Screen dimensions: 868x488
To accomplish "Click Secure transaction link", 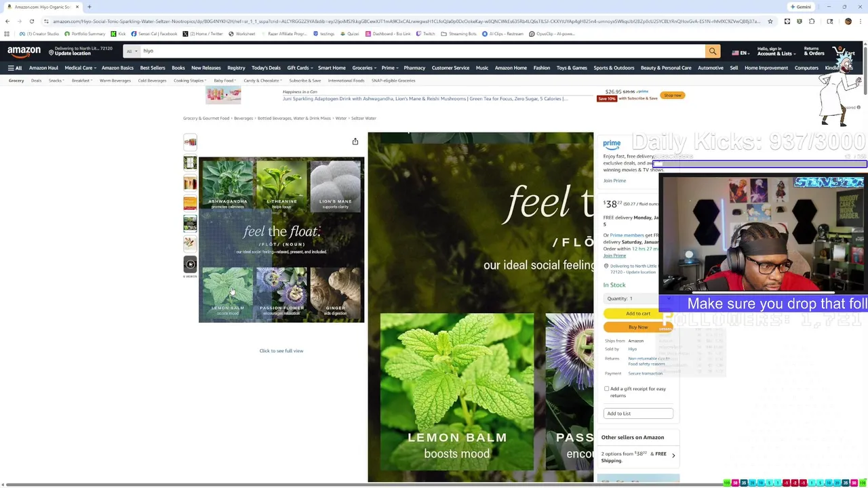I will tap(645, 374).
